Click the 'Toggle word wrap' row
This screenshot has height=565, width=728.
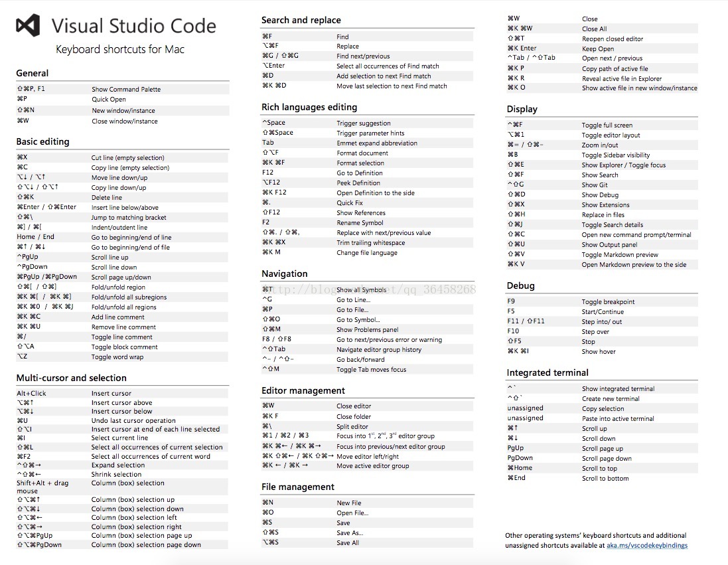(x=123, y=357)
